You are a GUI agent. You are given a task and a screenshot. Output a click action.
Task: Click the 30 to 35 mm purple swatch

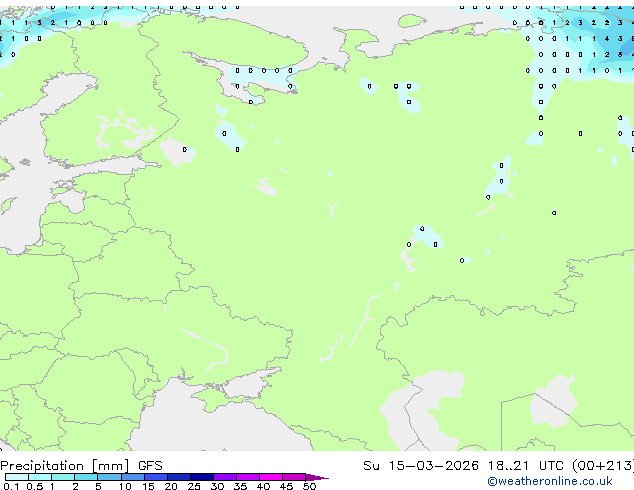coord(225,477)
